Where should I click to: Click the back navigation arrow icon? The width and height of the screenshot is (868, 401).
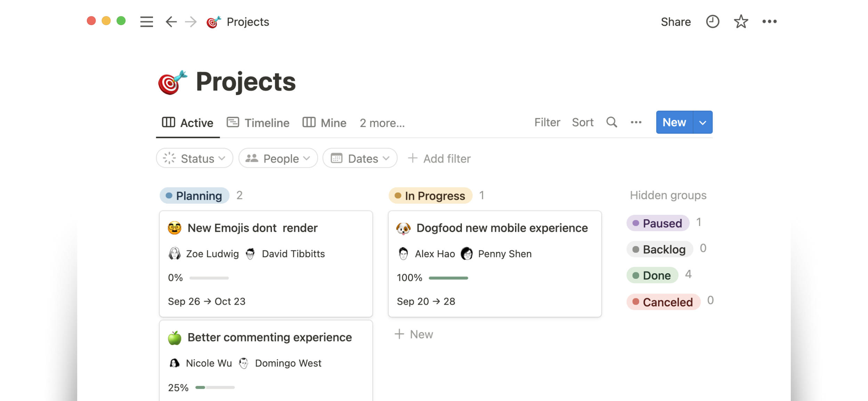(x=170, y=22)
